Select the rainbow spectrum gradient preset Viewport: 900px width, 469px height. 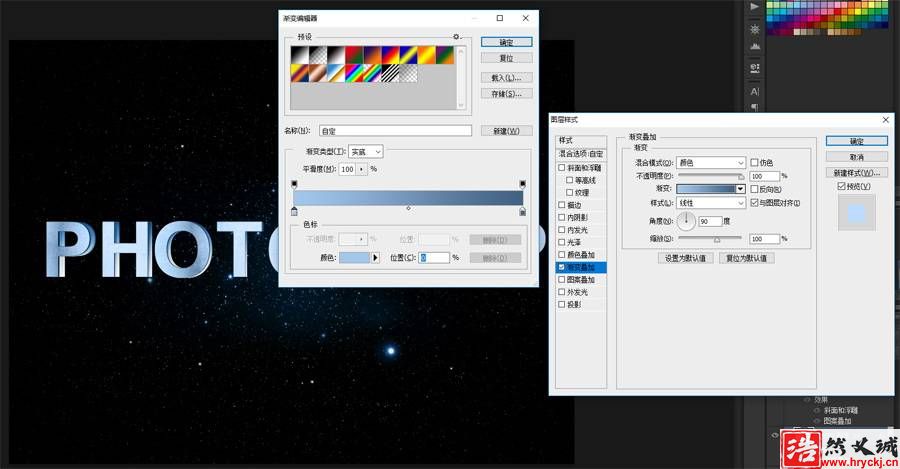pos(354,73)
